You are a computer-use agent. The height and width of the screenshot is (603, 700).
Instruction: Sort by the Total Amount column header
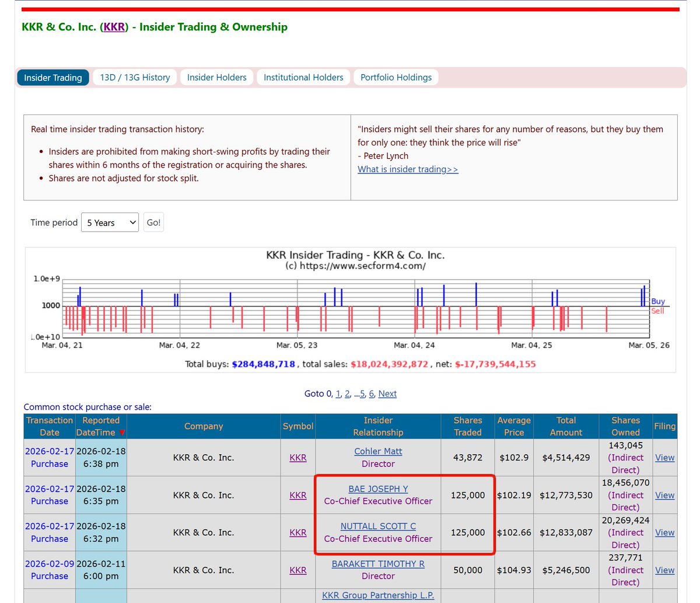point(566,426)
